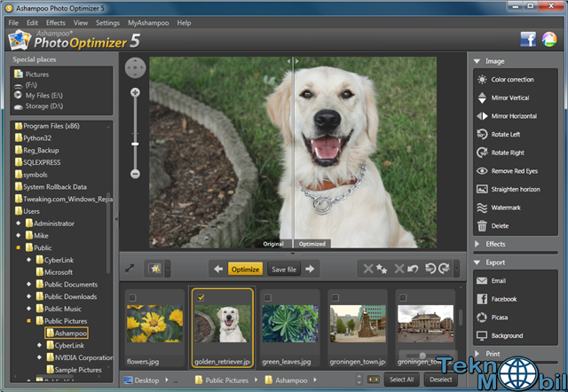Expand the Administrator folder node
The height and width of the screenshot is (392, 568).
pos(18,223)
